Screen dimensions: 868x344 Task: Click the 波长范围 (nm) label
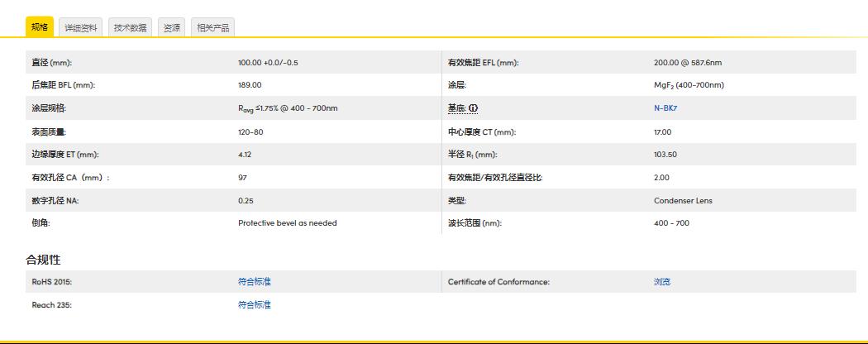tap(475, 222)
